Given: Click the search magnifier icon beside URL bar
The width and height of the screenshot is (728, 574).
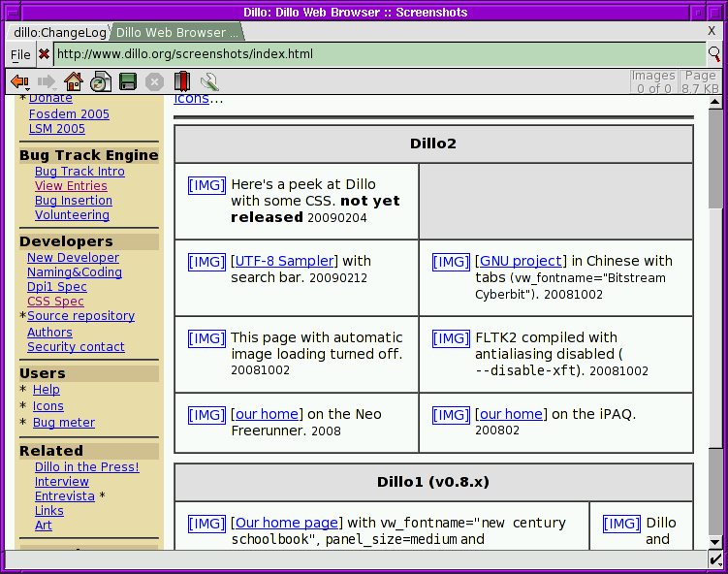Looking at the screenshot, I should coord(714,54).
